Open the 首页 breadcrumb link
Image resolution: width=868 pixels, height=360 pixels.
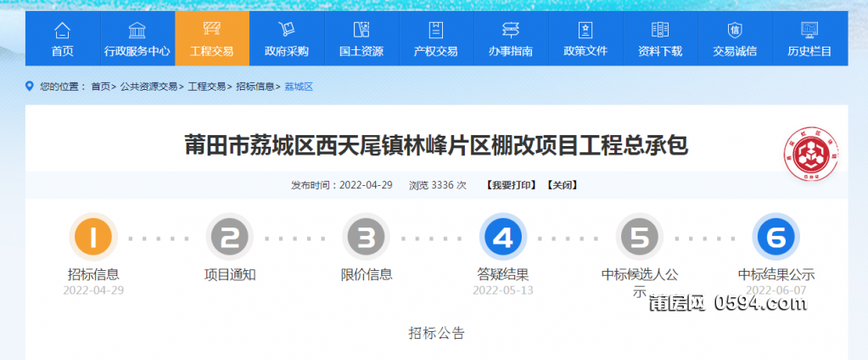coord(100,87)
